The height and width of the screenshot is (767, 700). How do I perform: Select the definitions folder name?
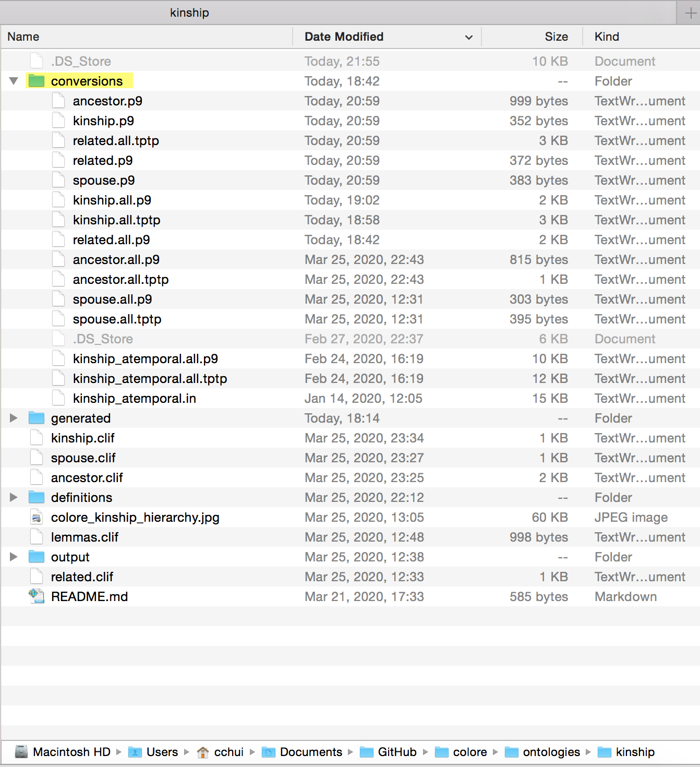coord(81,497)
